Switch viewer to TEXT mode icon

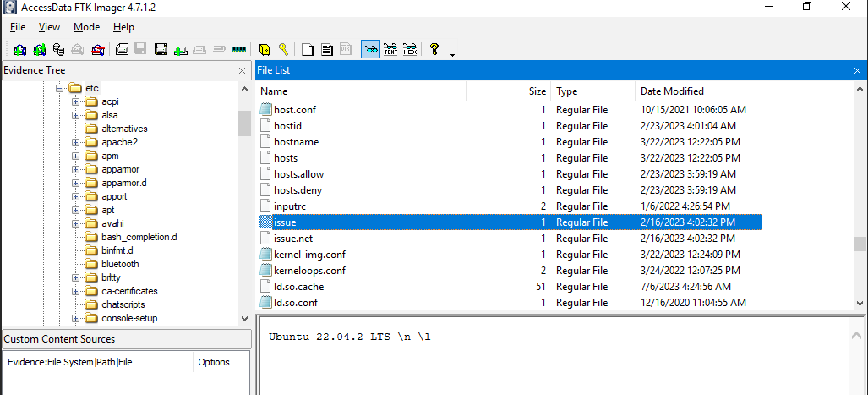pyautogui.click(x=390, y=49)
